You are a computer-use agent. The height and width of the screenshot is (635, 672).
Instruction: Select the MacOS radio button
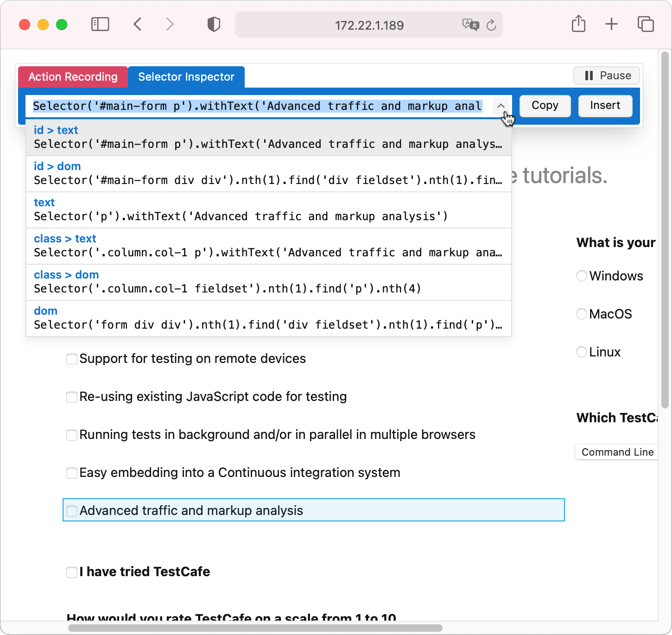(581, 314)
